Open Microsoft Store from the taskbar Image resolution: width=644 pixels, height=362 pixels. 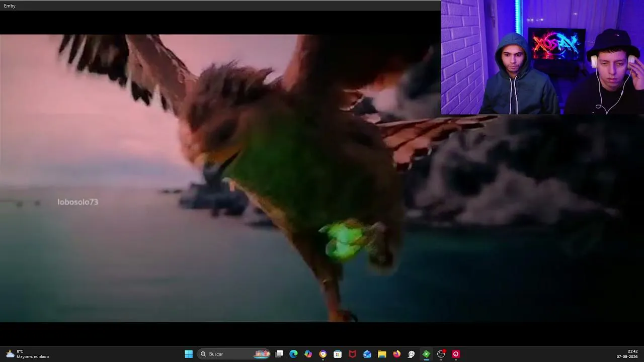[x=338, y=354]
